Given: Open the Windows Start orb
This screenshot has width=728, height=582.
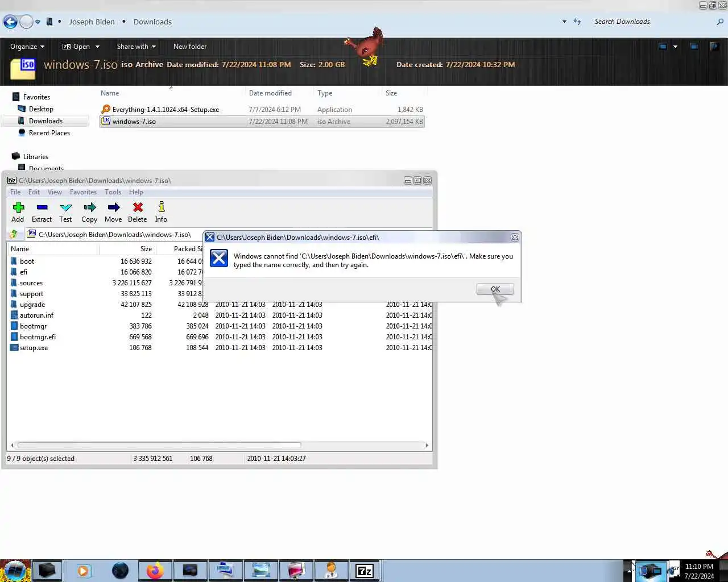Looking at the screenshot, I should 15,571.
